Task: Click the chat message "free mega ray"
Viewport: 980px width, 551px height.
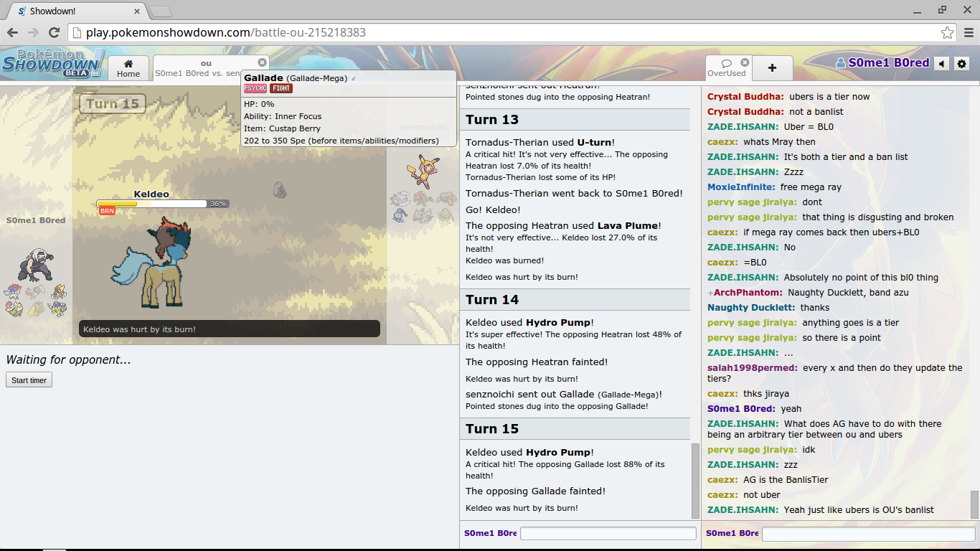Action: click(811, 187)
